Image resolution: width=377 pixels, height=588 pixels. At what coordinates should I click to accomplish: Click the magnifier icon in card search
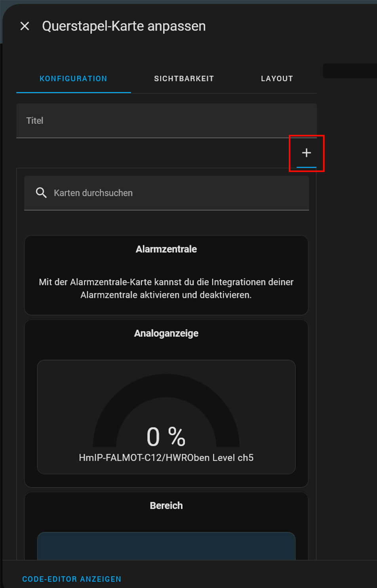(x=41, y=193)
